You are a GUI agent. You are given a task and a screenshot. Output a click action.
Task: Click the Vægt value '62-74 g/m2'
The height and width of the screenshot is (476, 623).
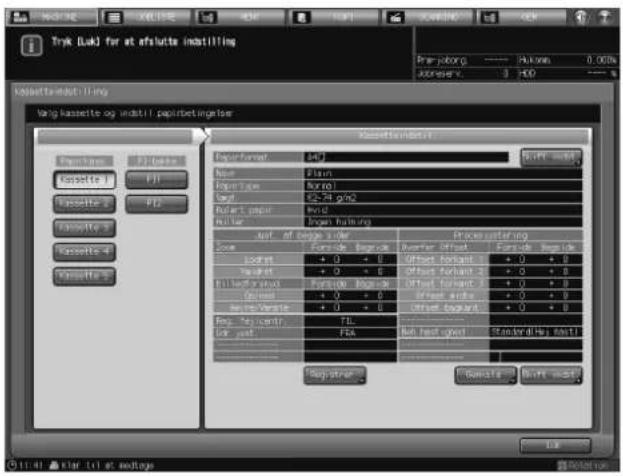443,197
